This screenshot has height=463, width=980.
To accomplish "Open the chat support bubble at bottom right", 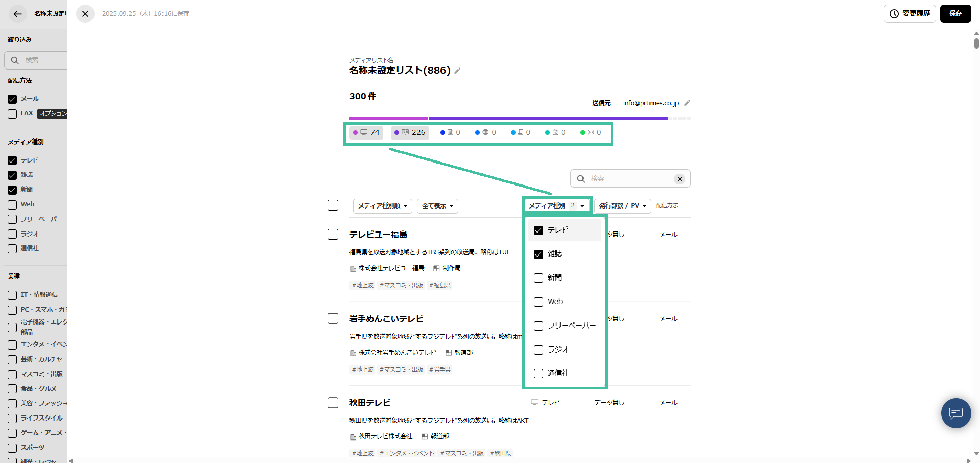I will (955, 413).
